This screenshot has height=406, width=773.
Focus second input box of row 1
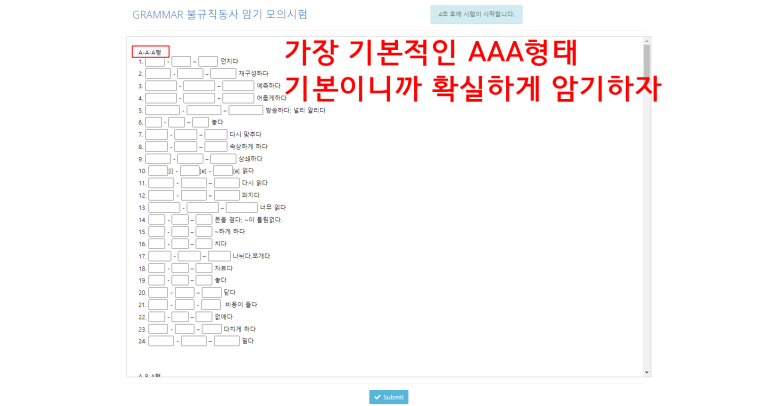click(x=181, y=62)
